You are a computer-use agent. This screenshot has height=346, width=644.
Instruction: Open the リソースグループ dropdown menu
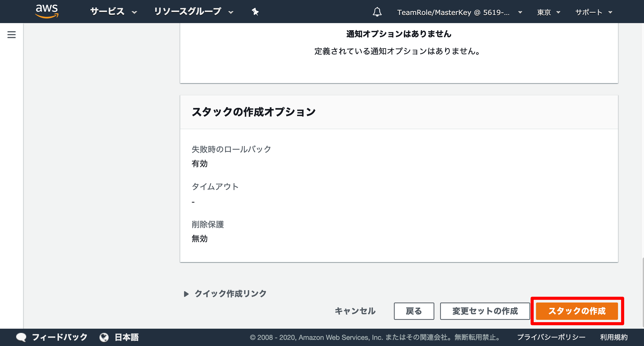[x=194, y=12]
